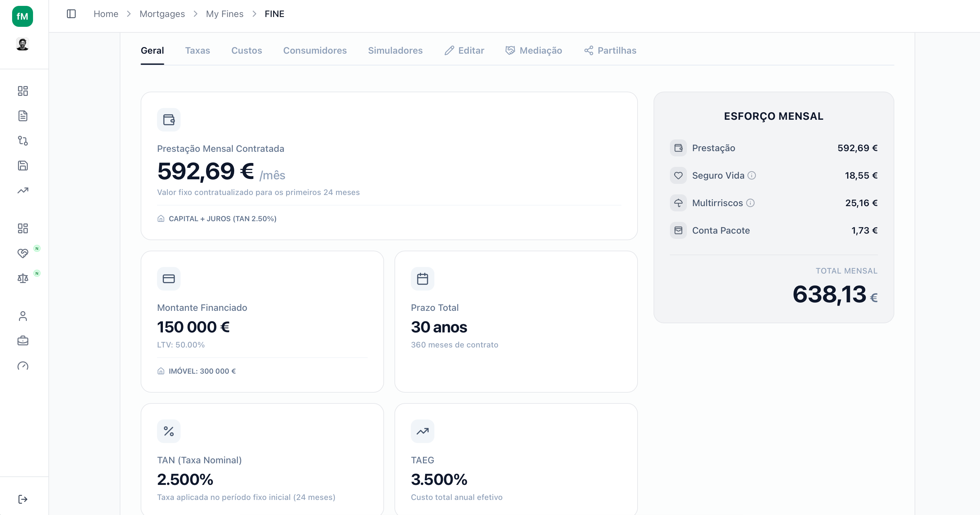Open the dashboard grid icon in sidebar
980x515 pixels.
point(23,91)
